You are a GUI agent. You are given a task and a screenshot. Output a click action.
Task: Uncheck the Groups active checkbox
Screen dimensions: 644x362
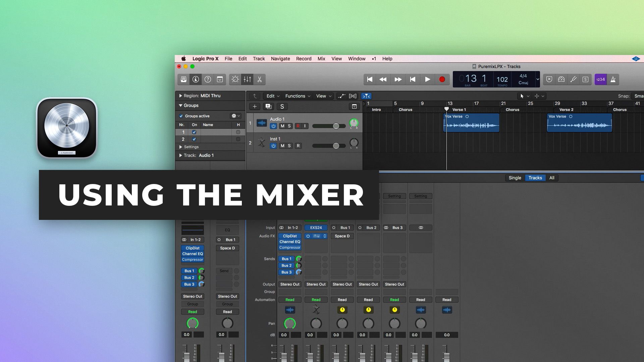tap(181, 116)
